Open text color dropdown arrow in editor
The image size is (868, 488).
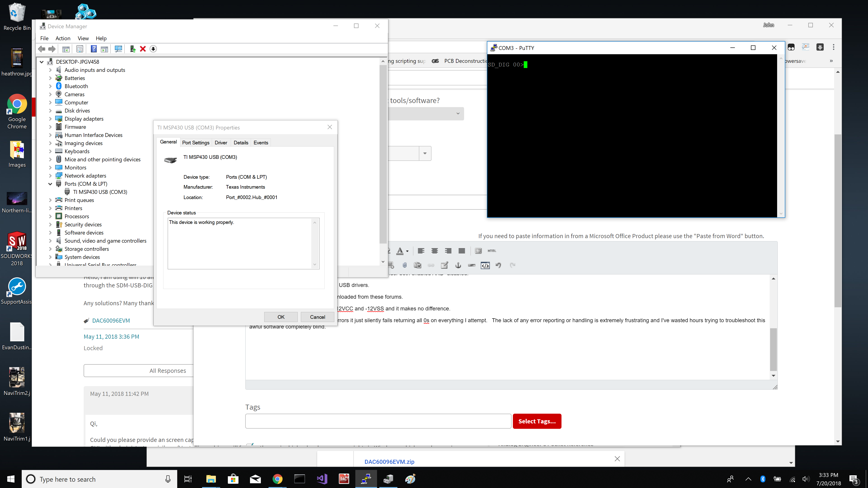tap(407, 251)
